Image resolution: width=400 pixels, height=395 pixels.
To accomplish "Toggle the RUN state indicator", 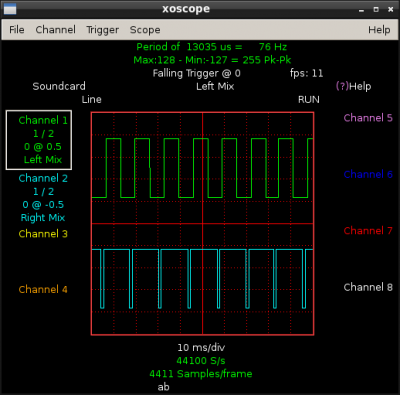I will (309, 99).
